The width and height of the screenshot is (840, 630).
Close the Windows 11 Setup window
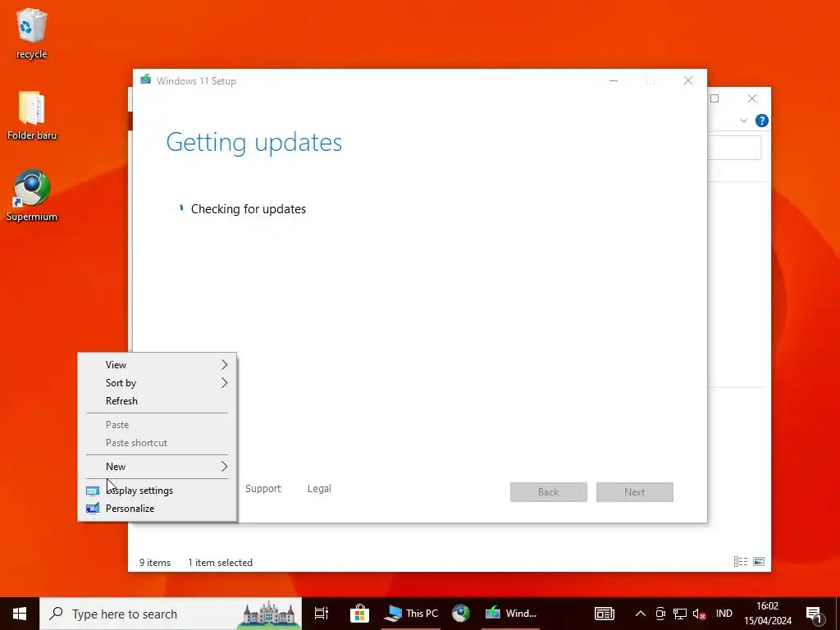[x=688, y=80]
